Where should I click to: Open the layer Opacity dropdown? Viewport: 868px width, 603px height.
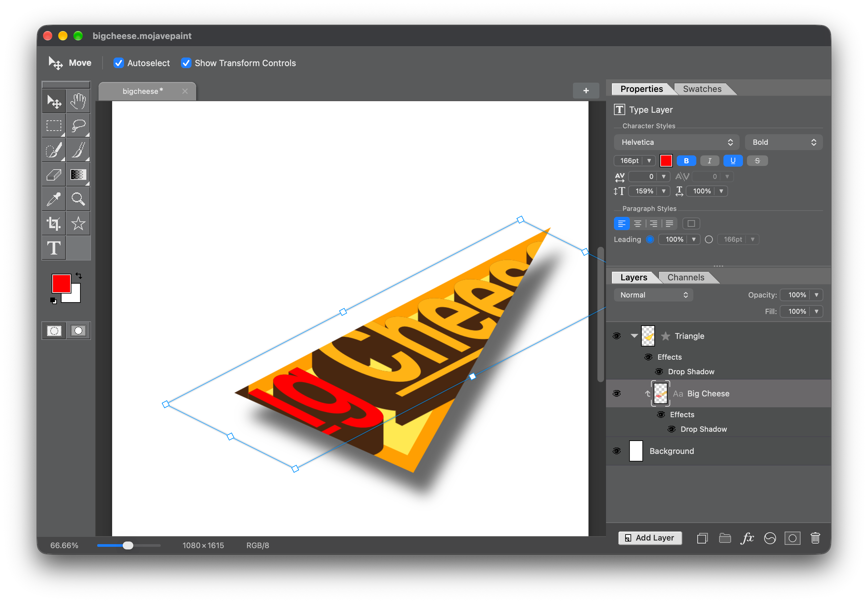816,295
